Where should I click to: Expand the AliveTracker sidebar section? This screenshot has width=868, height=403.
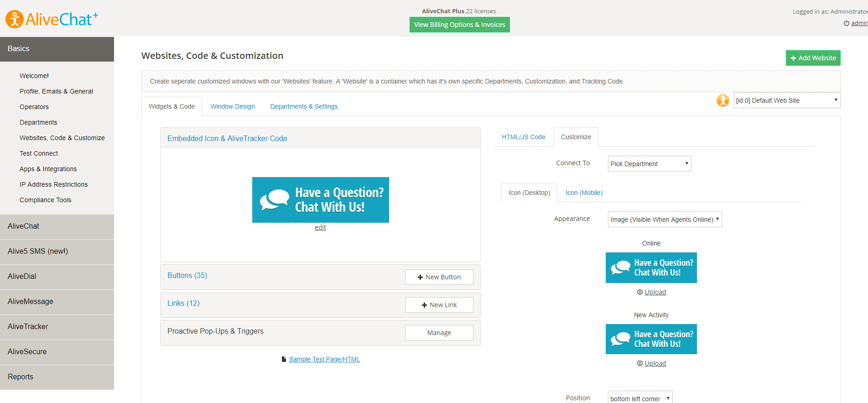coord(57,327)
